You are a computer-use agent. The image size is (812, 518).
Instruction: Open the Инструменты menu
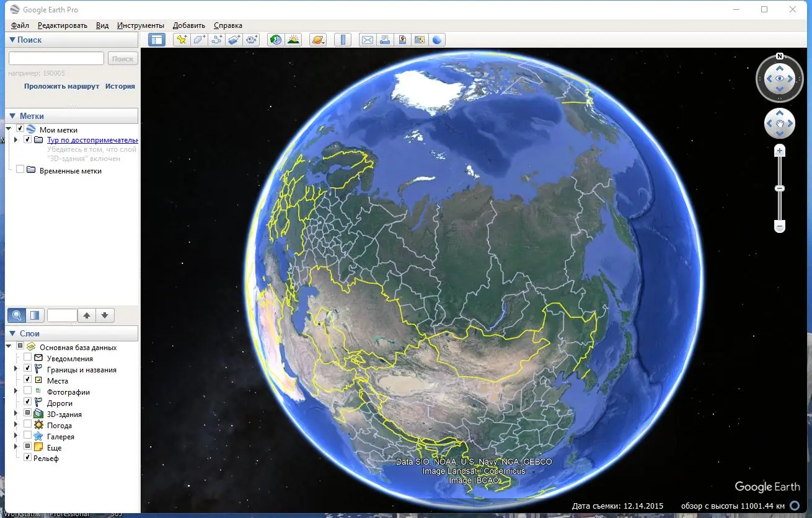(x=141, y=25)
